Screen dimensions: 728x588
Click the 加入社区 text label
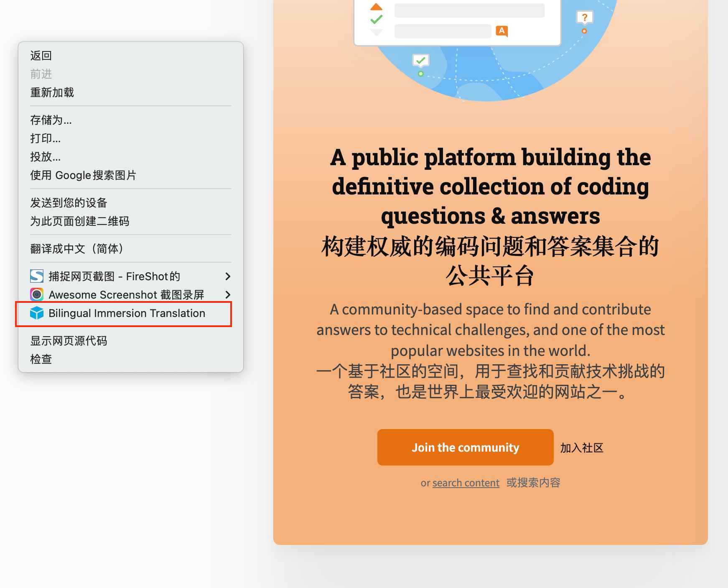(581, 447)
